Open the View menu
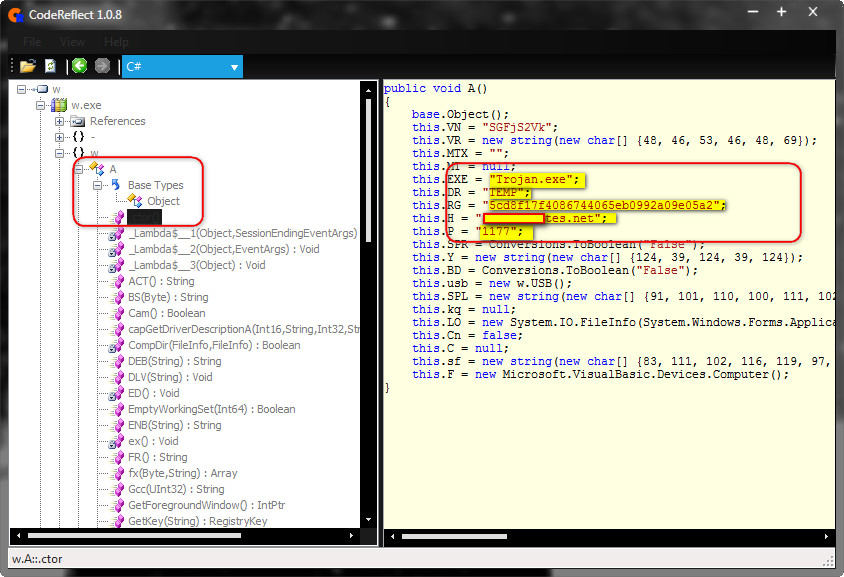Image resolution: width=844 pixels, height=577 pixels. (72, 42)
